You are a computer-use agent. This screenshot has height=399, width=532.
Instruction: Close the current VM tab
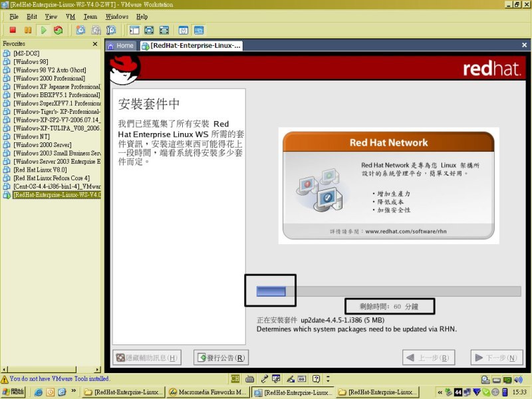click(524, 45)
